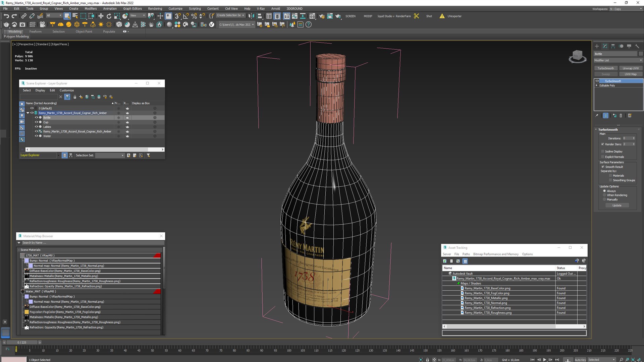Image resolution: width=644 pixels, height=362 pixels.
Task: Click the Undo arrow in main toolbar
Action: click(6, 16)
